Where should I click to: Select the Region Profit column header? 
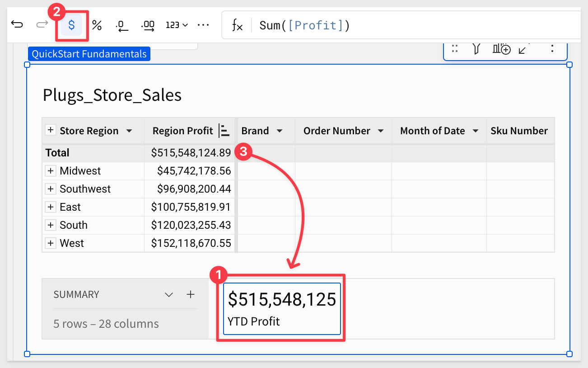pos(182,131)
